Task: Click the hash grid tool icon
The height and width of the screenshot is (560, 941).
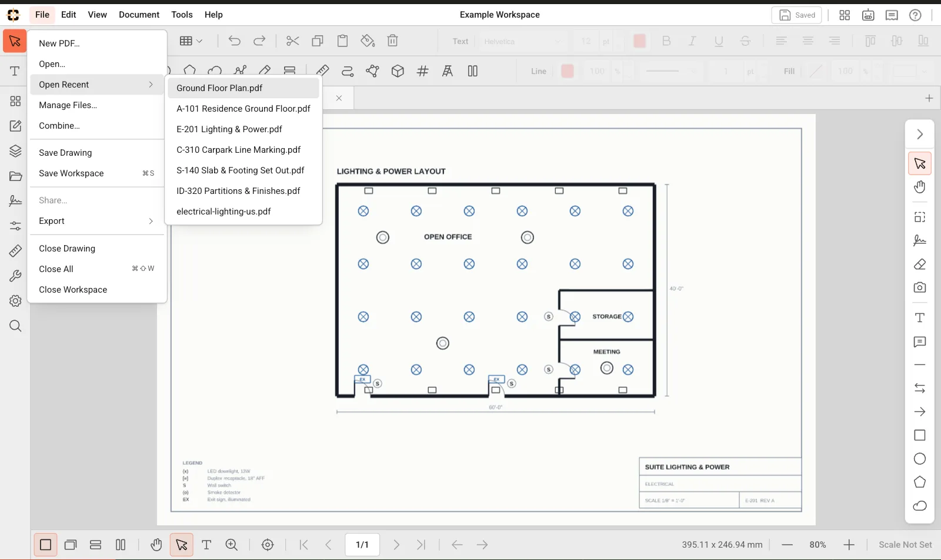Action: [x=422, y=71]
